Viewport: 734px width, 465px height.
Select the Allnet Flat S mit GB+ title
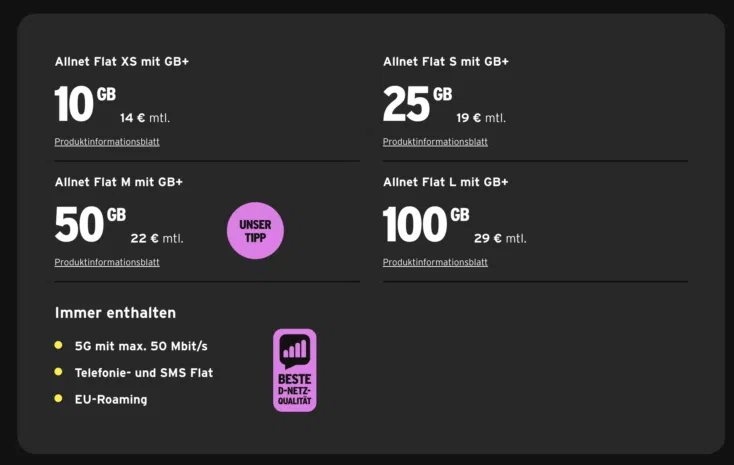point(446,61)
